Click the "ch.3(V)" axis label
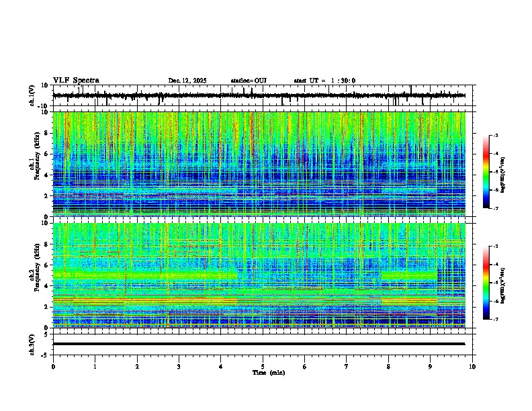Screen dimensions: 532x411 pyautogui.click(x=32, y=345)
